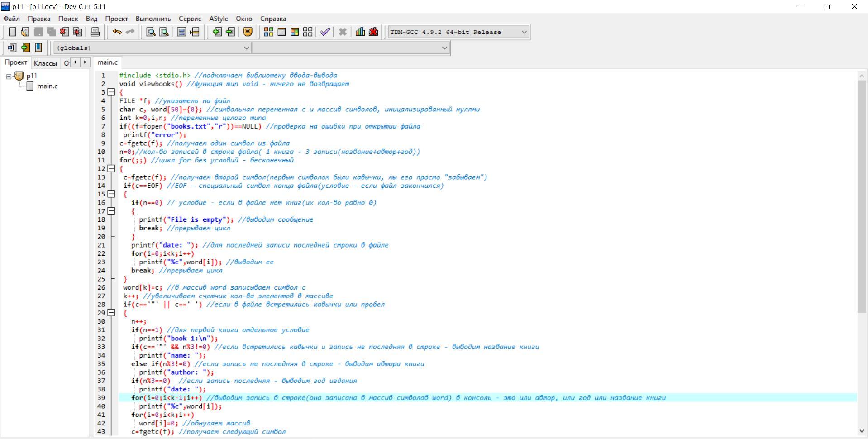
Task: Print the file using the printer icon
Action: point(95,32)
